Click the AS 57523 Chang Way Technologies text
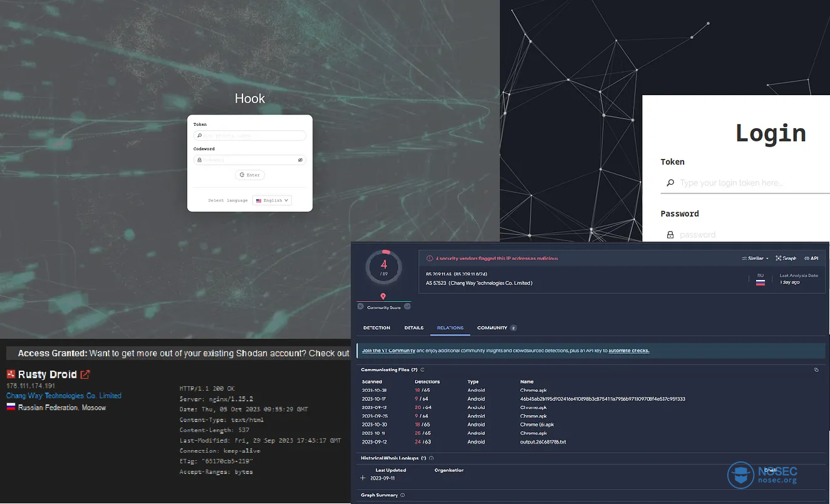 coord(479,283)
